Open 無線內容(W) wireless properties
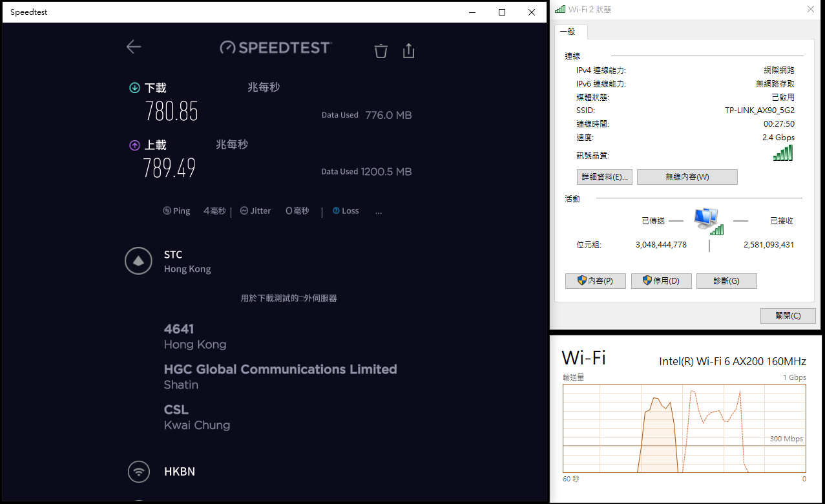 687,177
